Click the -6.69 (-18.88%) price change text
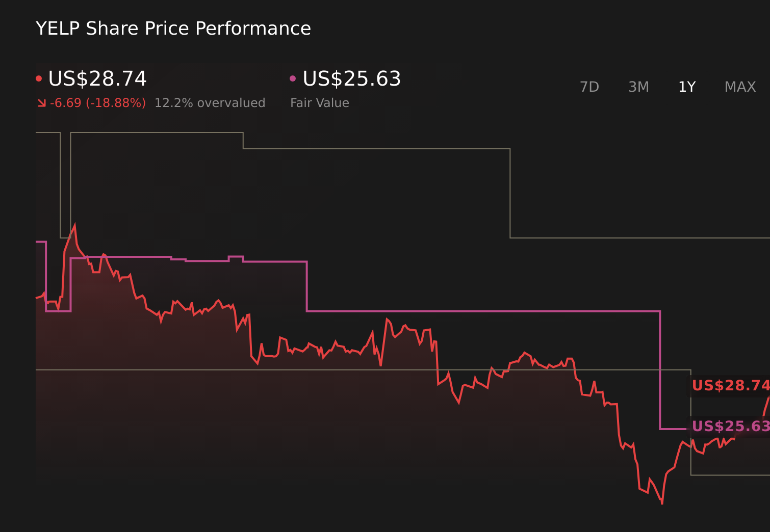This screenshot has height=532, width=770. coord(98,103)
